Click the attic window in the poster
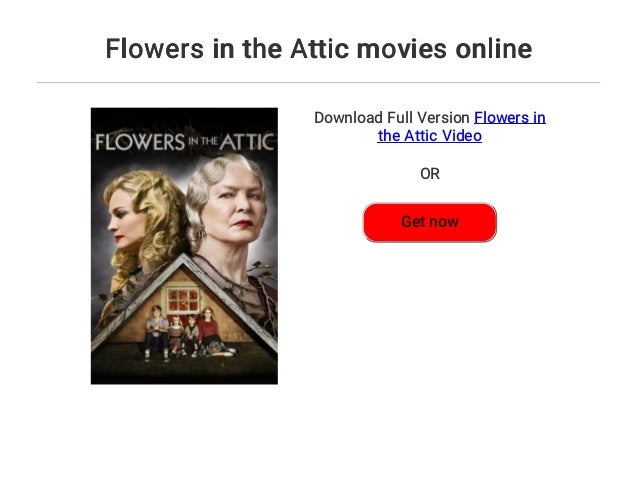This screenshot has width=638, height=479. [x=182, y=300]
